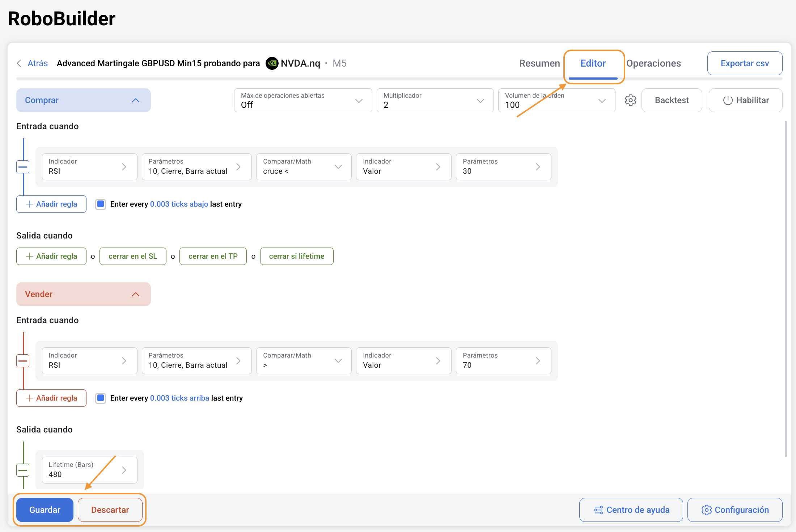Toggle the 'ticks arriba' entry checkbox
The image size is (796, 532).
(101, 398)
